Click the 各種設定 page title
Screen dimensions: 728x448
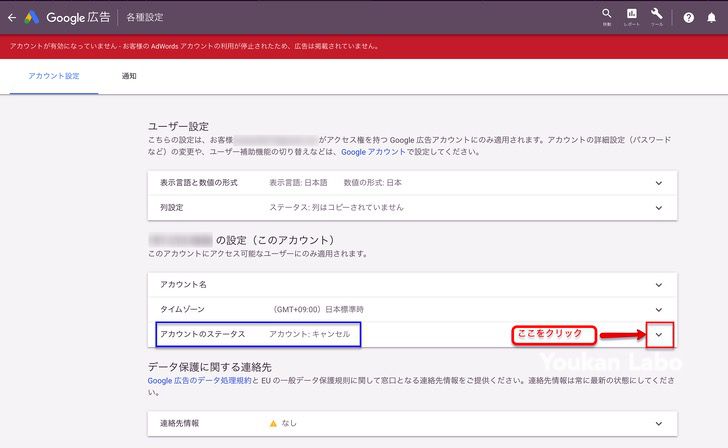click(x=145, y=18)
